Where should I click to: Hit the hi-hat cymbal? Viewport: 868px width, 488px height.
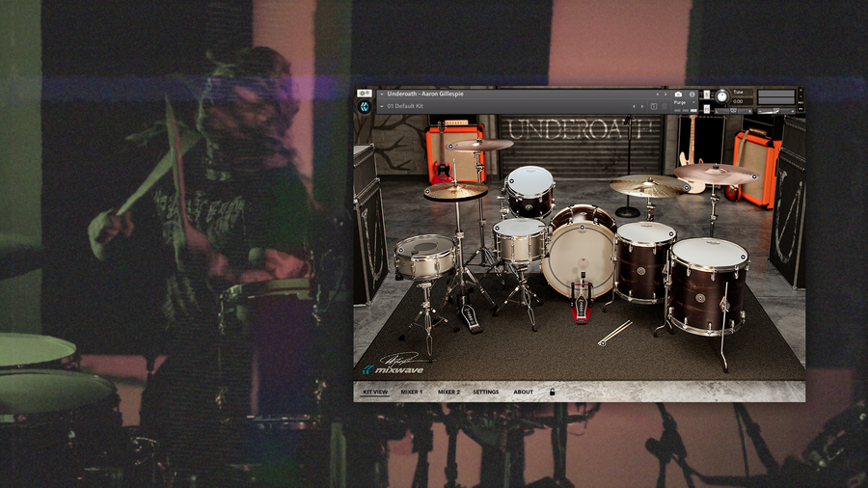click(455, 191)
